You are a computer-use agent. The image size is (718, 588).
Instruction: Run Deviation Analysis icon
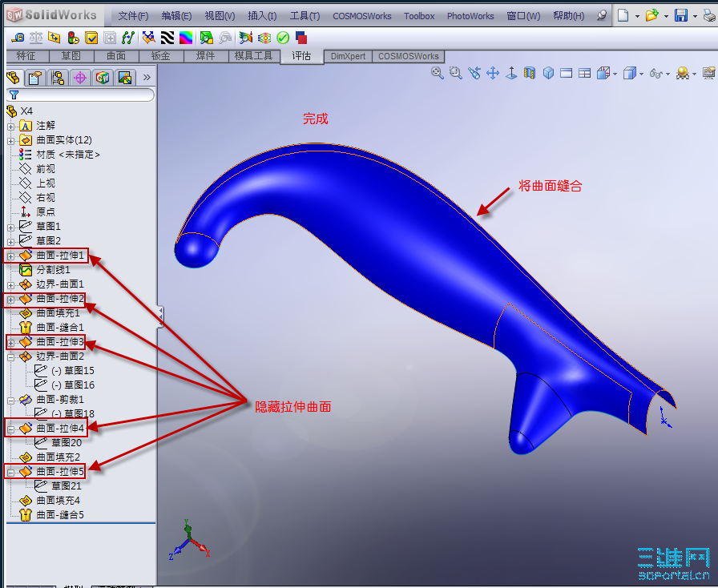click(127, 38)
